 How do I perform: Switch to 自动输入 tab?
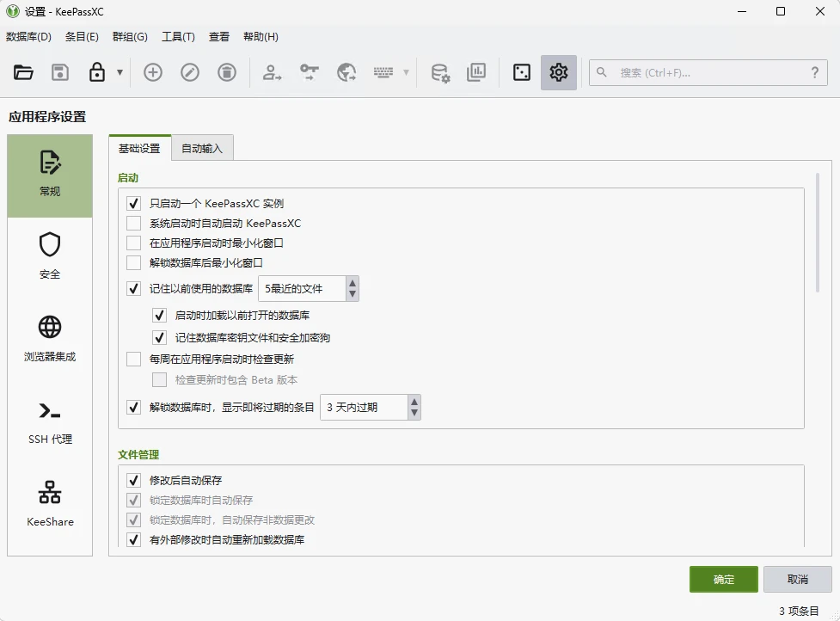click(x=202, y=148)
